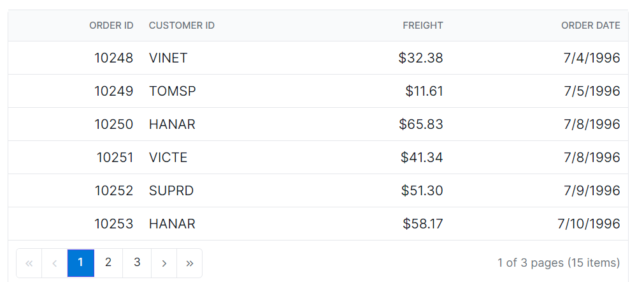
Task: Open page 2 of the grid
Action: click(x=108, y=263)
